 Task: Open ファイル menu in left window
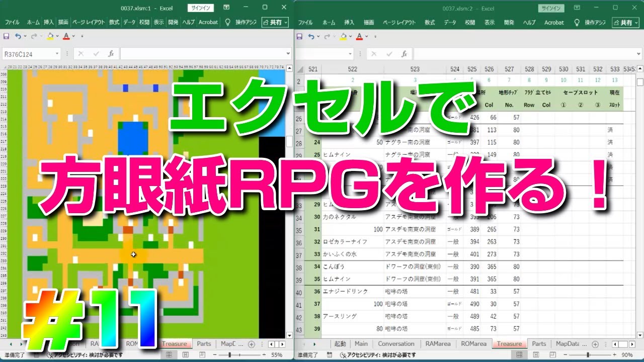(12, 22)
